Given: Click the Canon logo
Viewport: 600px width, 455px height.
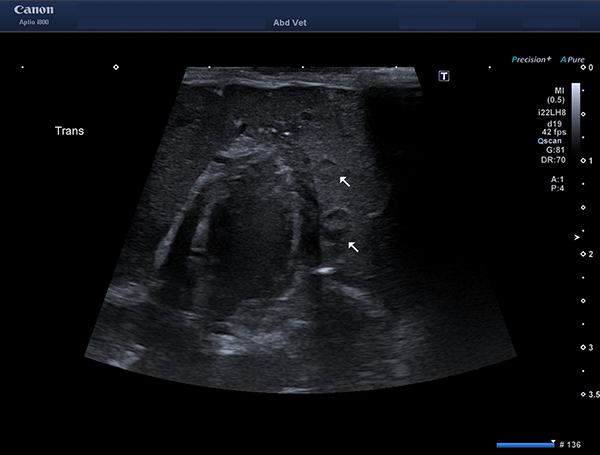Looking at the screenshot, I should pyautogui.click(x=34, y=10).
